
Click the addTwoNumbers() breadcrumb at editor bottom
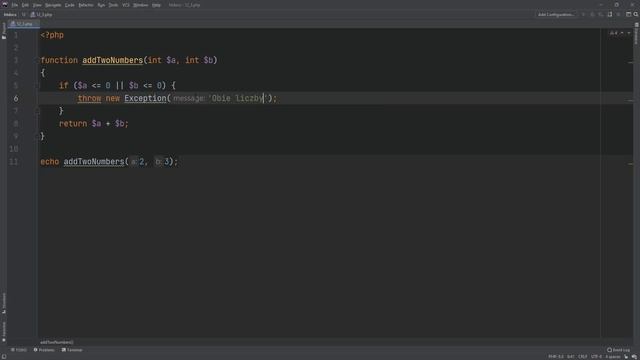pyautogui.click(x=57, y=342)
